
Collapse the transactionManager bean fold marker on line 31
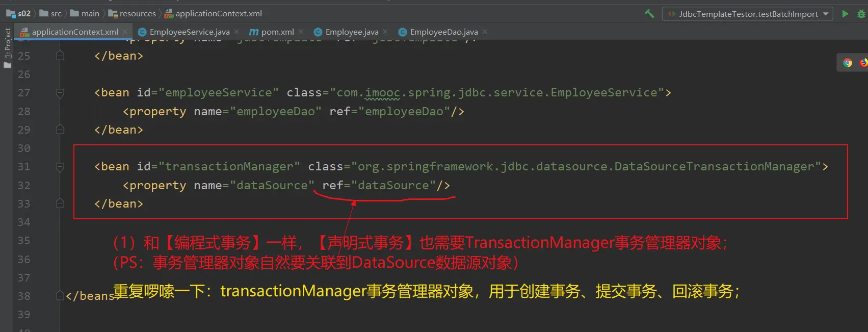pyautogui.click(x=60, y=167)
